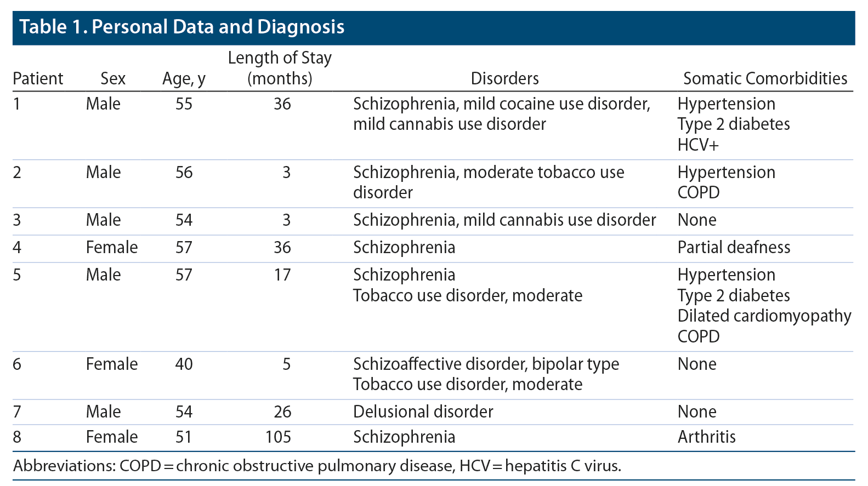Select the "Sex" column header

(113, 79)
